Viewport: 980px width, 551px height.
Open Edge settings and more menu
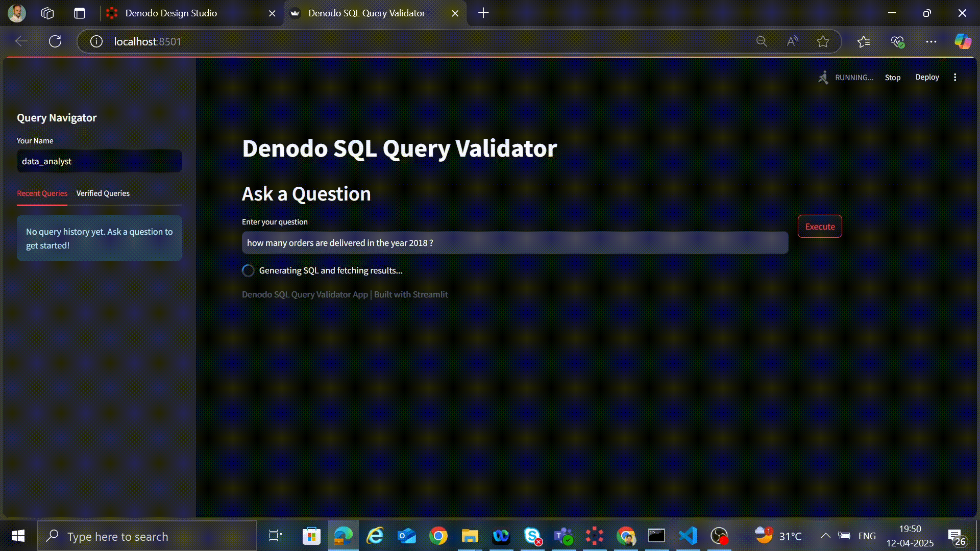tap(931, 41)
